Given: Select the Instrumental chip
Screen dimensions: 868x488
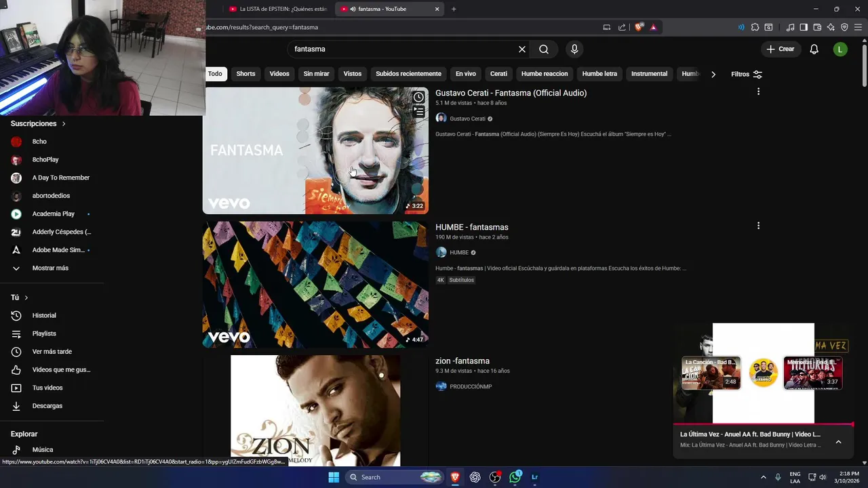Looking at the screenshot, I should [x=649, y=74].
